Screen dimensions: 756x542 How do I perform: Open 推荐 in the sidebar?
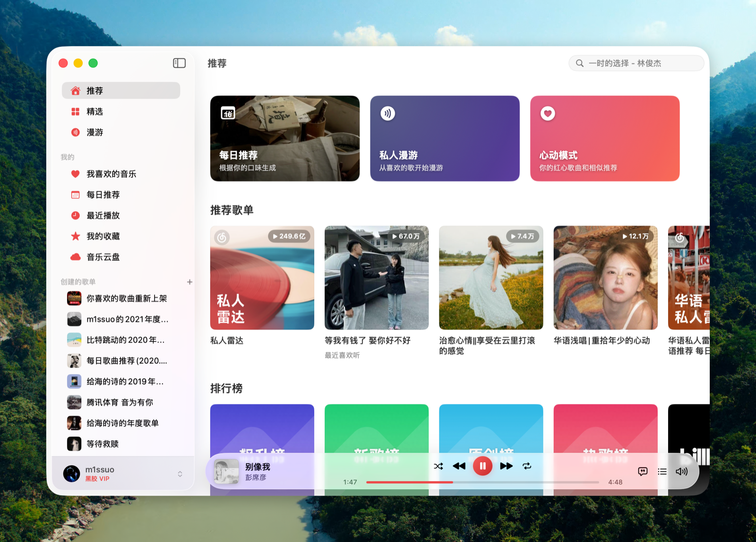pyautogui.click(x=121, y=91)
